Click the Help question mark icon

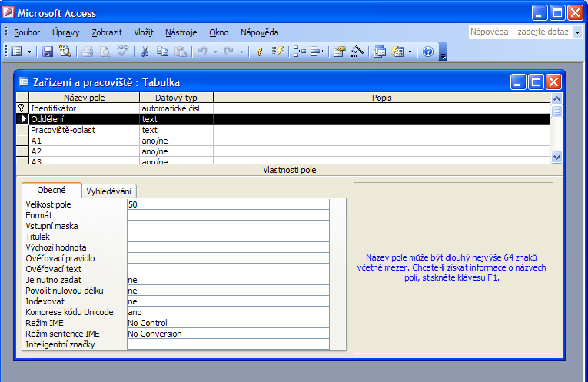point(428,51)
